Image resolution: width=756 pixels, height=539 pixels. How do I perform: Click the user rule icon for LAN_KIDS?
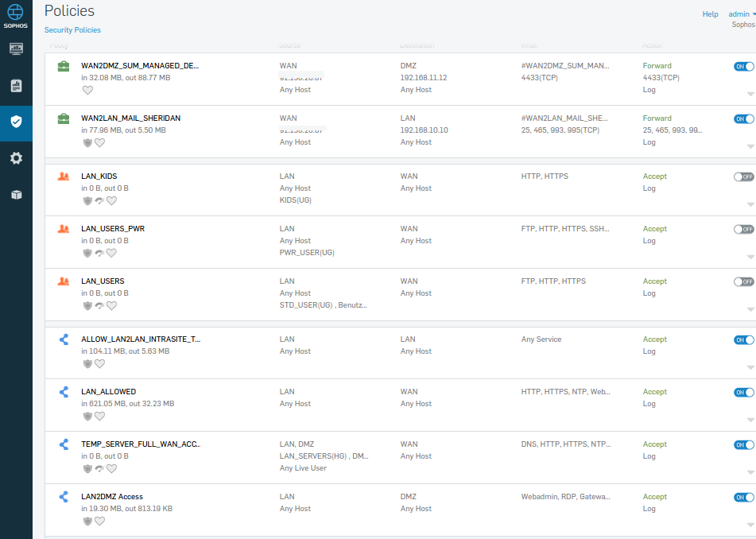click(64, 176)
